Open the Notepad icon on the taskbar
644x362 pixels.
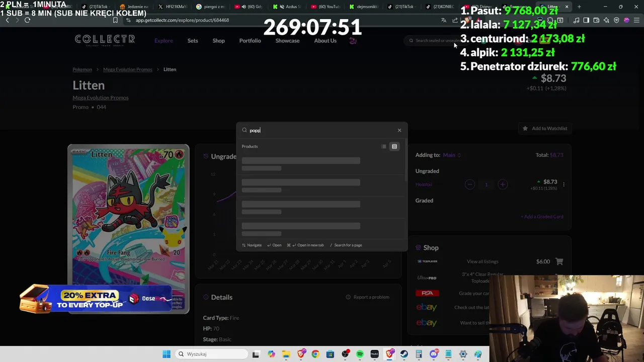tap(448, 354)
